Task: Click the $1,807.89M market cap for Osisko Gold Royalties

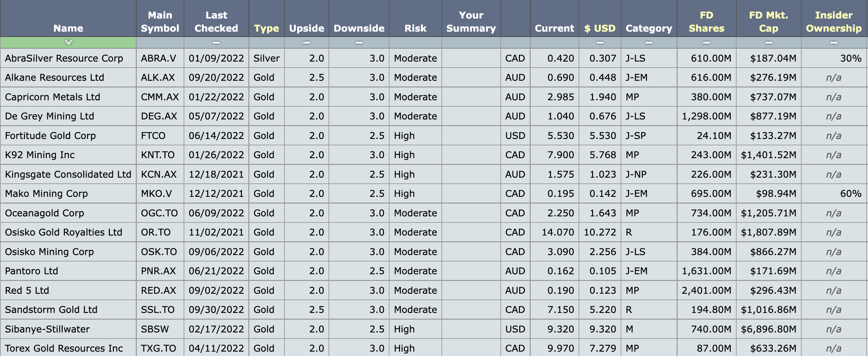Action: pyautogui.click(x=769, y=232)
